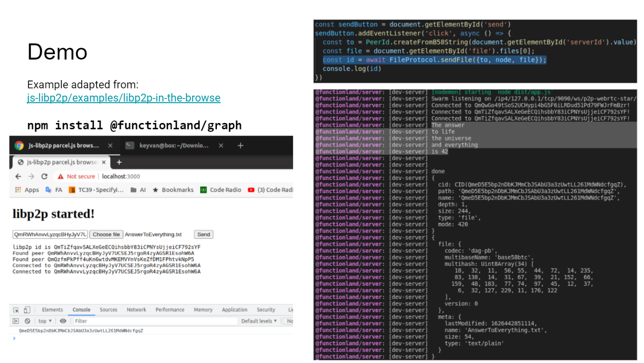The image size is (644, 363).
Task: Click the console.log(id) code line
Action: (x=352, y=68)
